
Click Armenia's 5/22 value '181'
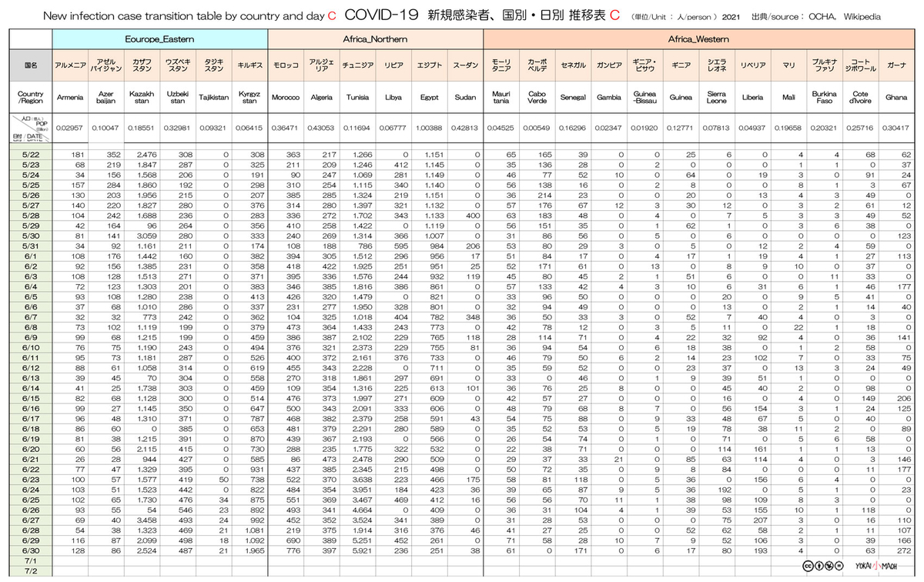point(78,156)
